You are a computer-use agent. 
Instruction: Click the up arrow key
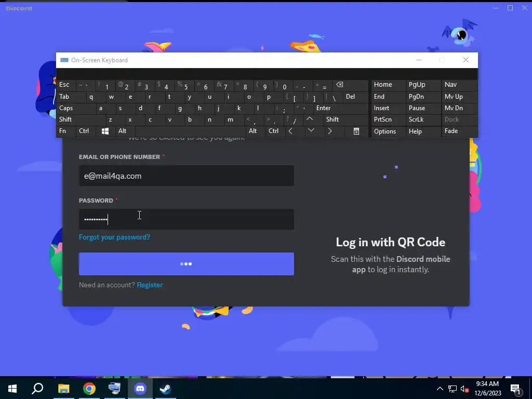(x=310, y=119)
